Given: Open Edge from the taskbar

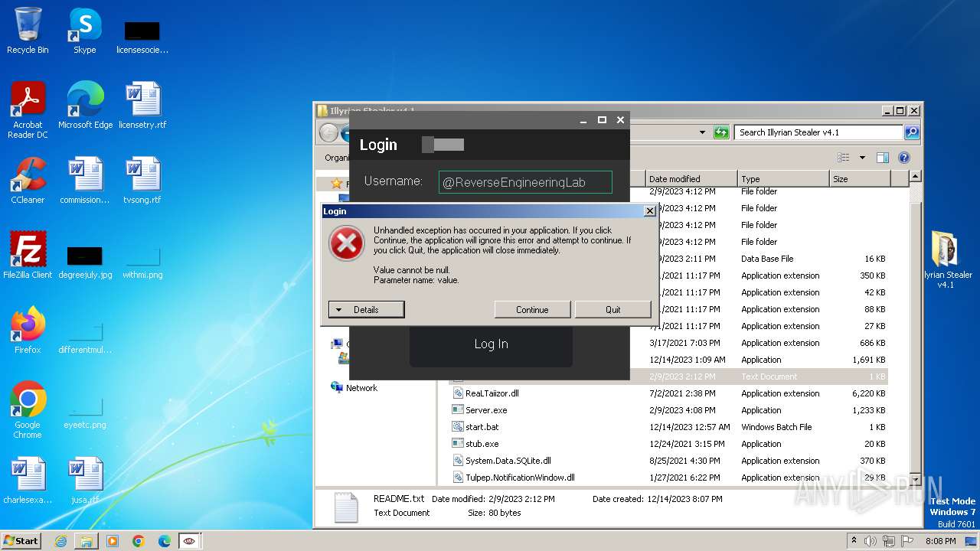Looking at the screenshot, I should click(x=165, y=541).
